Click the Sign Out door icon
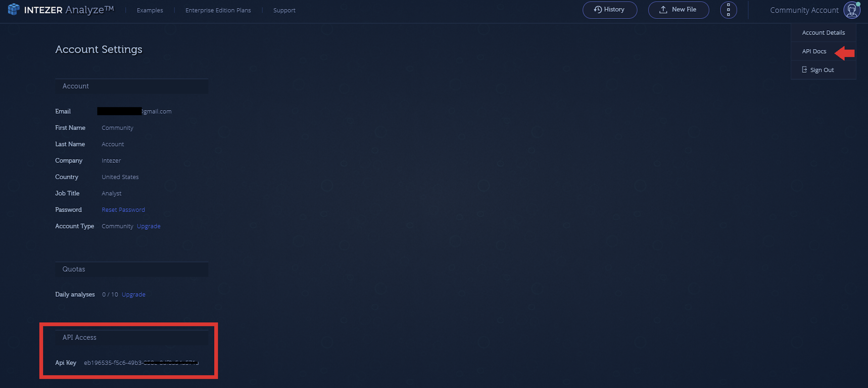The width and height of the screenshot is (868, 388). tap(804, 70)
